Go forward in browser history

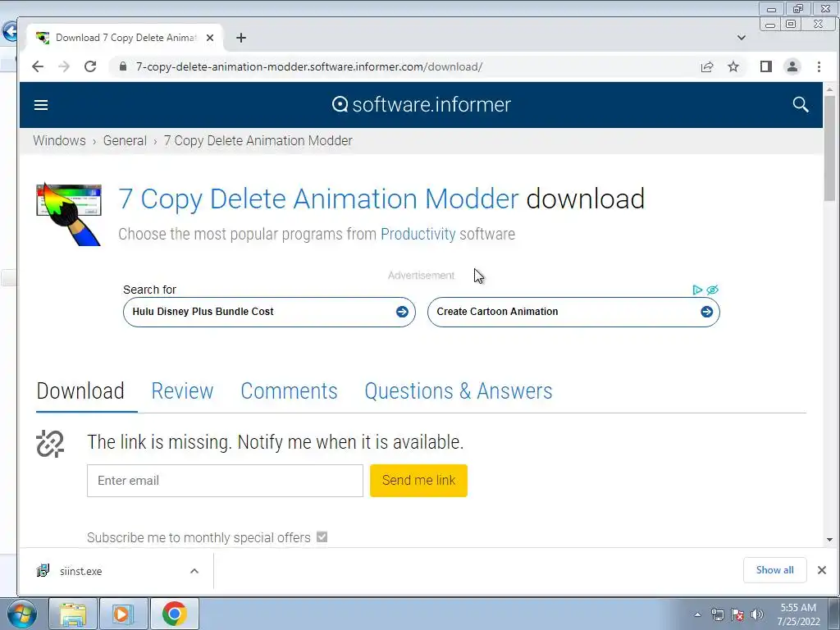pos(64,66)
